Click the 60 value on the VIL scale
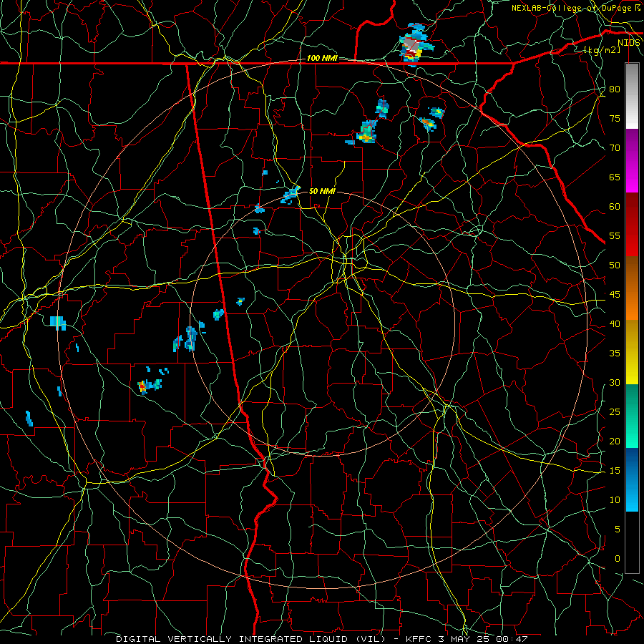Screen dimensions: 644x644 click(615, 207)
